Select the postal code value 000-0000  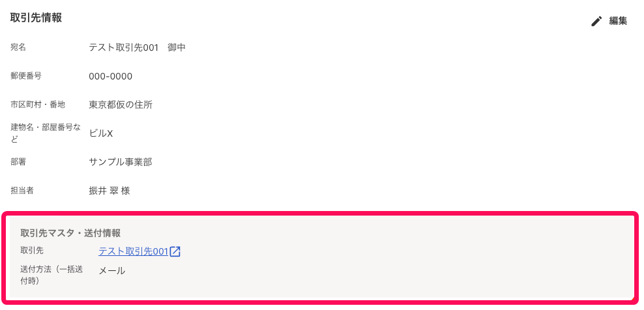pos(110,76)
